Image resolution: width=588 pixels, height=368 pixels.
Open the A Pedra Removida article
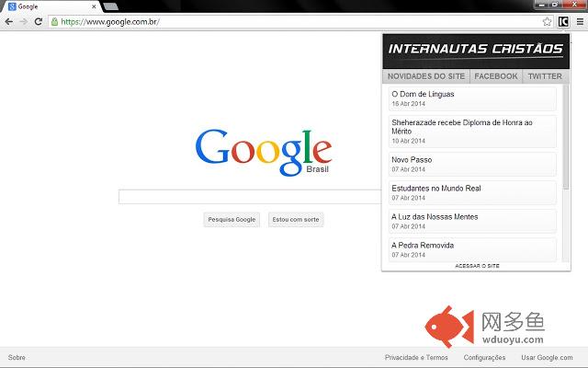click(472, 249)
